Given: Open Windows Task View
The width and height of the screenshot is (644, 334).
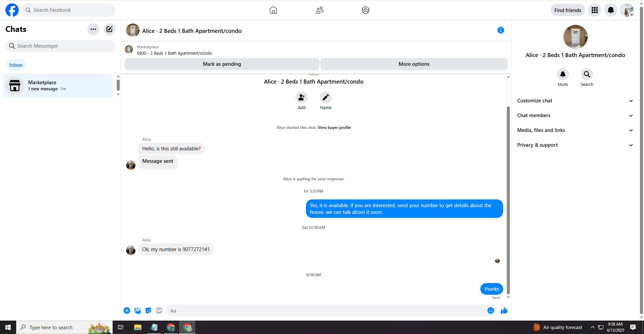Looking at the screenshot, I should pos(121,327).
